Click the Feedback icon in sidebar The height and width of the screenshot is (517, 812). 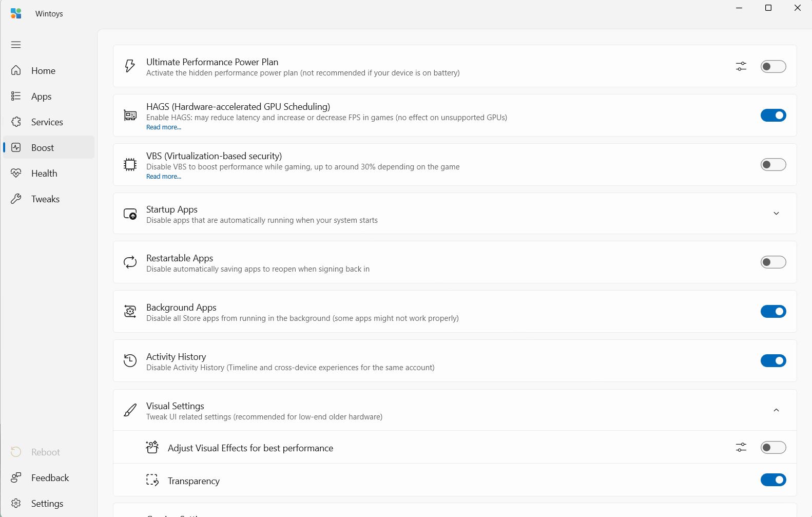pos(16,477)
